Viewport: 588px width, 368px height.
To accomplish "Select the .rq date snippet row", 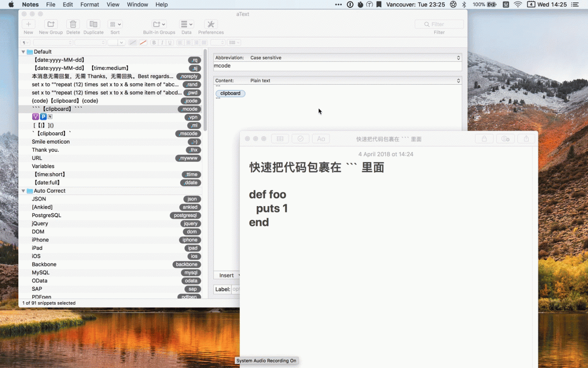I will pyautogui.click(x=110, y=60).
